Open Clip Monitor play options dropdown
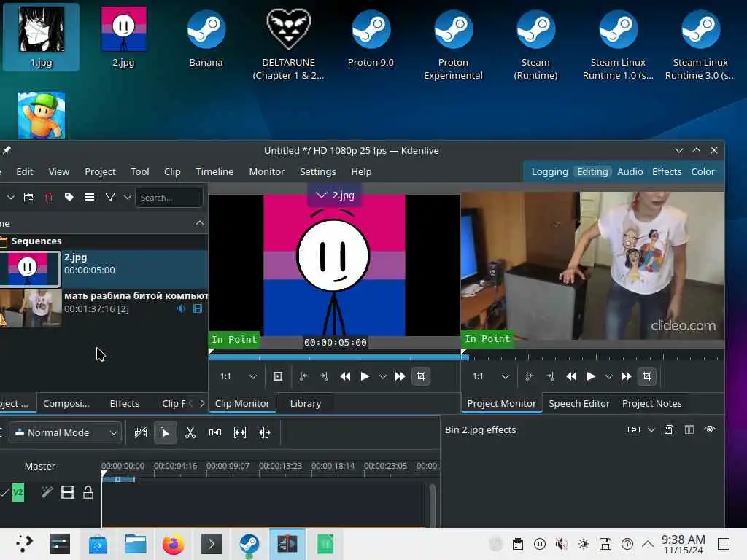 pos(382,377)
